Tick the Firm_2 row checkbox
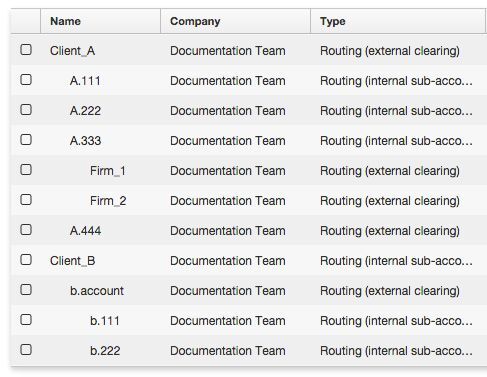This screenshot has width=487, height=377. click(x=26, y=200)
